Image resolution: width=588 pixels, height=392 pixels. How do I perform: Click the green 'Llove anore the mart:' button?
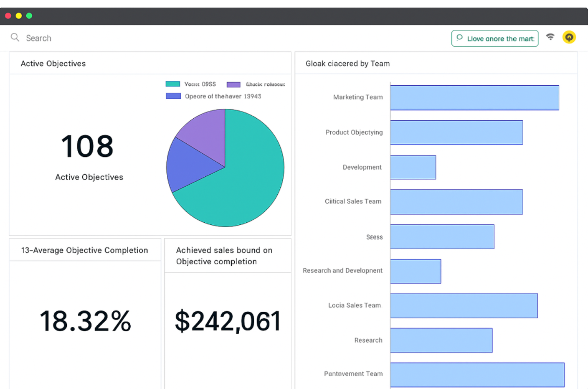pyautogui.click(x=495, y=38)
